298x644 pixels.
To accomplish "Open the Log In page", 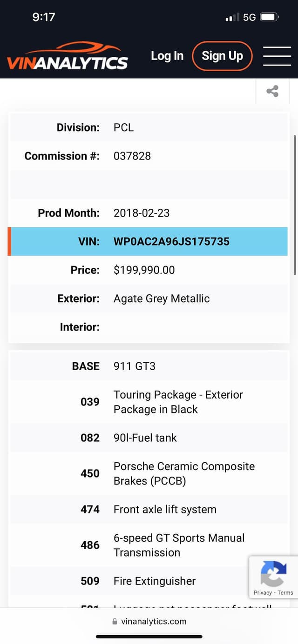I will (167, 56).
